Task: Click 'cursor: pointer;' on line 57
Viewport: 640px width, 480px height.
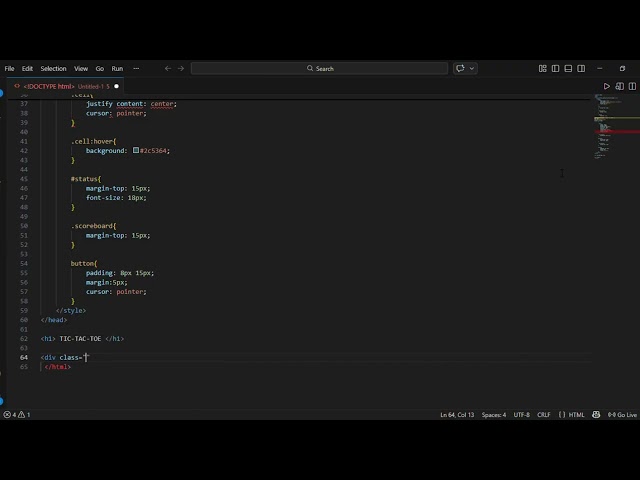Action: pyautogui.click(x=116, y=292)
